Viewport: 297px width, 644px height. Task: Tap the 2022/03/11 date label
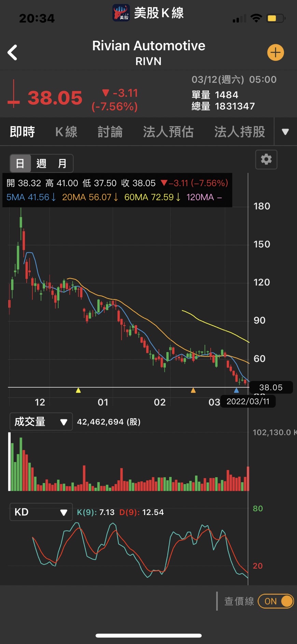[x=248, y=401]
